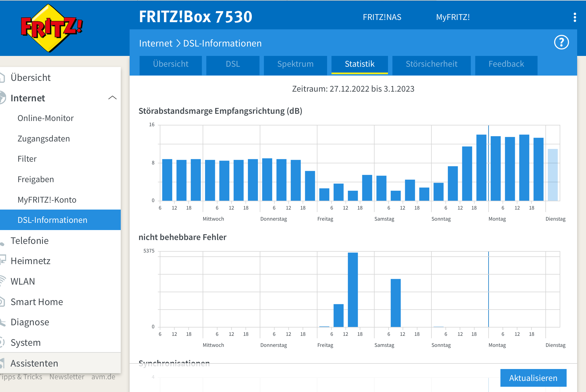Open MyFRITZ! link in header
This screenshot has width=586, height=392.
click(453, 17)
